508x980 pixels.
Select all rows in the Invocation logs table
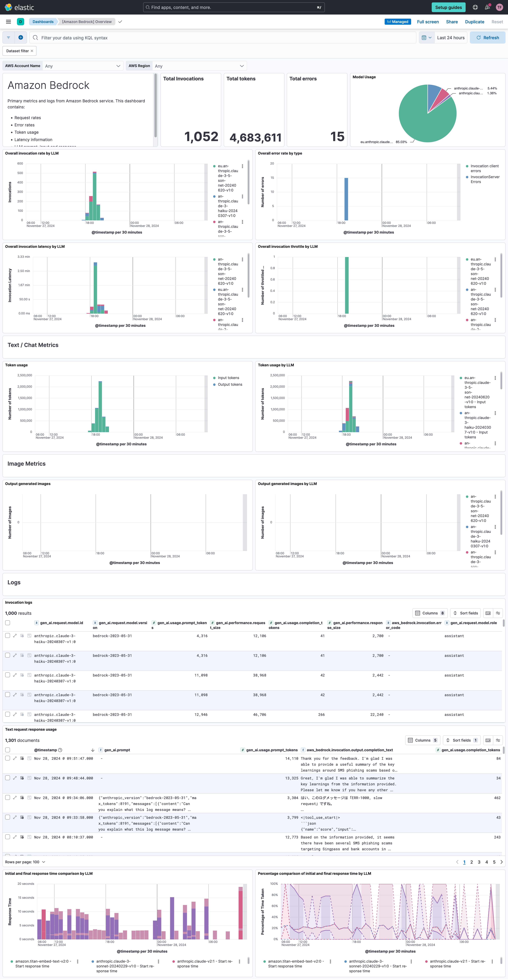pos(8,623)
